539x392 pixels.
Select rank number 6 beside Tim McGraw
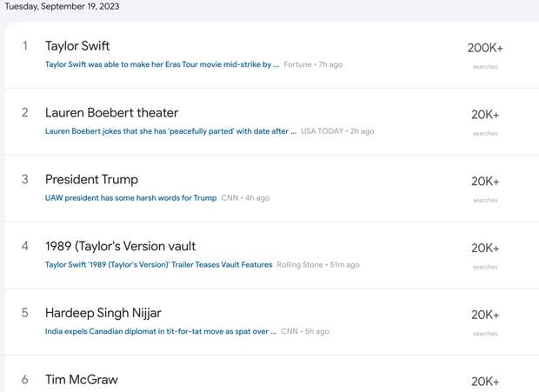coord(24,380)
